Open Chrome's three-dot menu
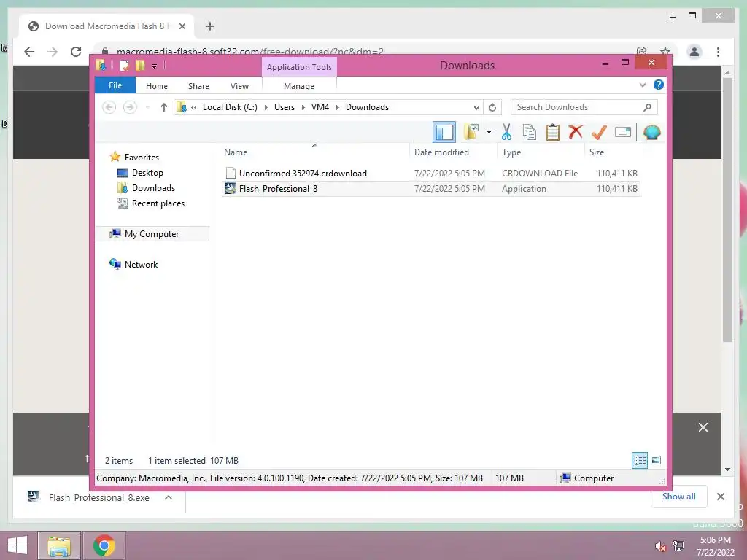This screenshot has height=560, width=747. (x=718, y=52)
